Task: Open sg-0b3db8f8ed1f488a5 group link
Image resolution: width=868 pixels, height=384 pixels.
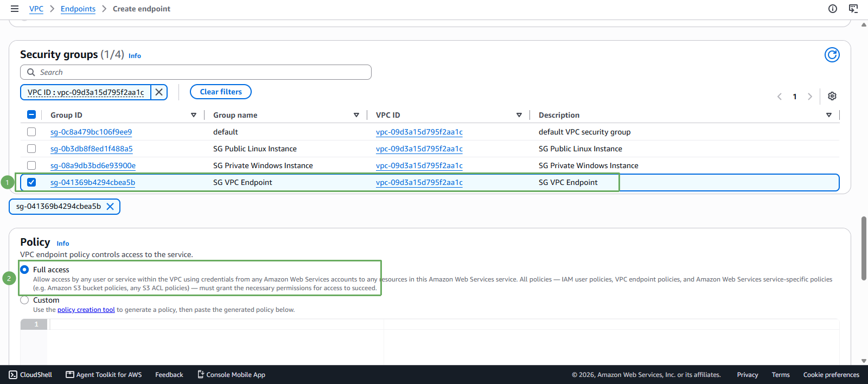Action: (x=92, y=149)
